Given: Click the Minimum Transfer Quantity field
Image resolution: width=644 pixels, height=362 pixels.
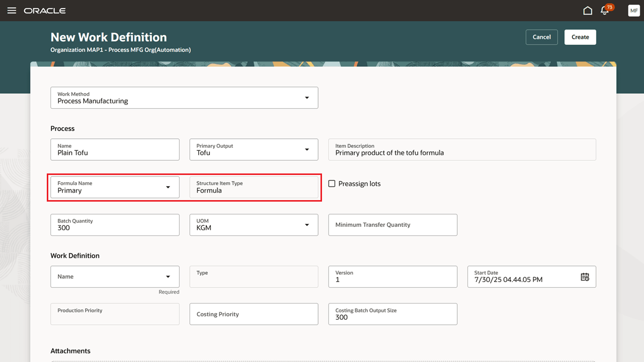Looking at the screenshot, I should (x=392, y=225).
